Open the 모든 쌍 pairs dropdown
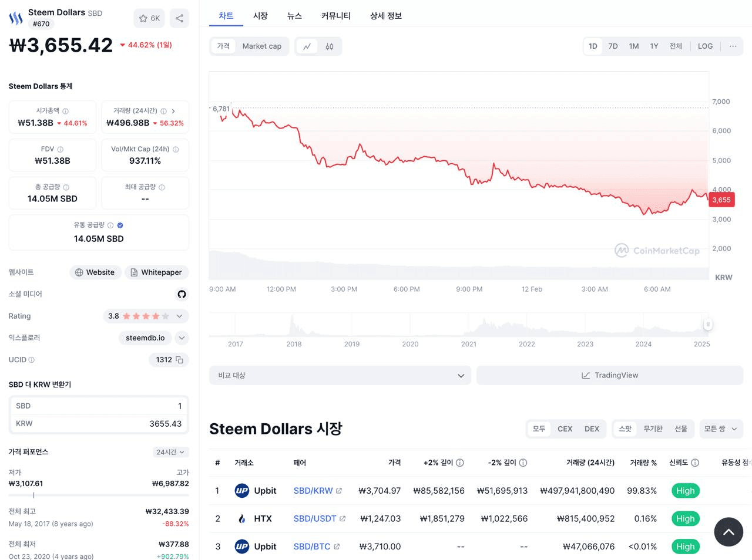Screen dimensions: 752x560 [720, 429]
